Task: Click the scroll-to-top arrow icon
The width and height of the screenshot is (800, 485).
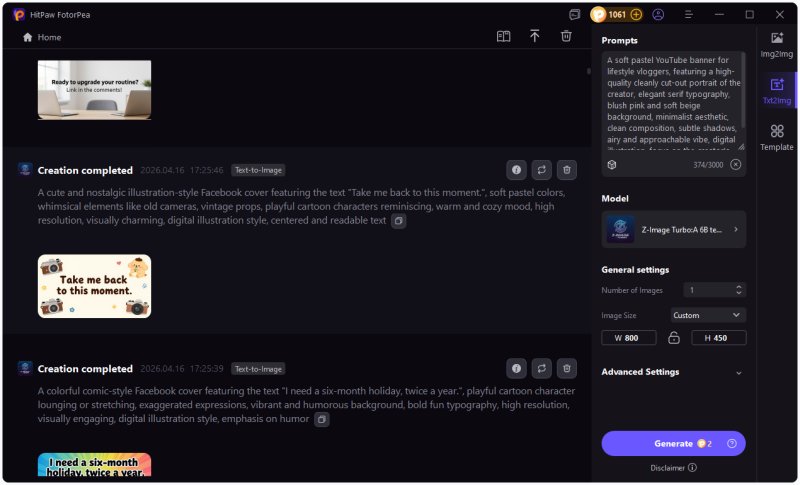Action: 534,36
